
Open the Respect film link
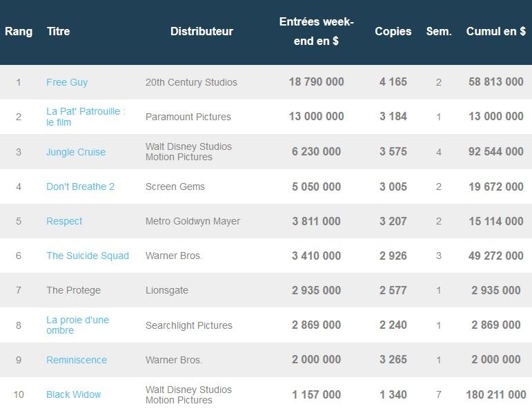(x=64, y=221)
